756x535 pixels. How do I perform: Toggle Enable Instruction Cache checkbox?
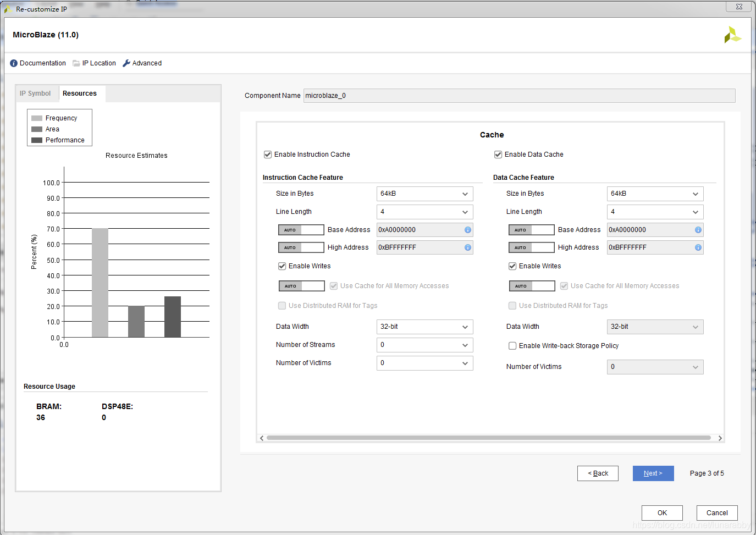[x=268, y=155]
